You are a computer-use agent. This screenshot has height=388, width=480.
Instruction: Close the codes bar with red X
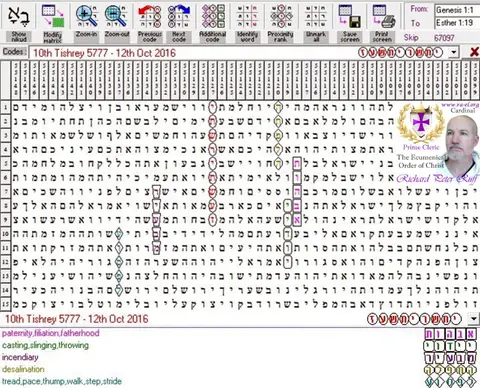tap(474, 52)
